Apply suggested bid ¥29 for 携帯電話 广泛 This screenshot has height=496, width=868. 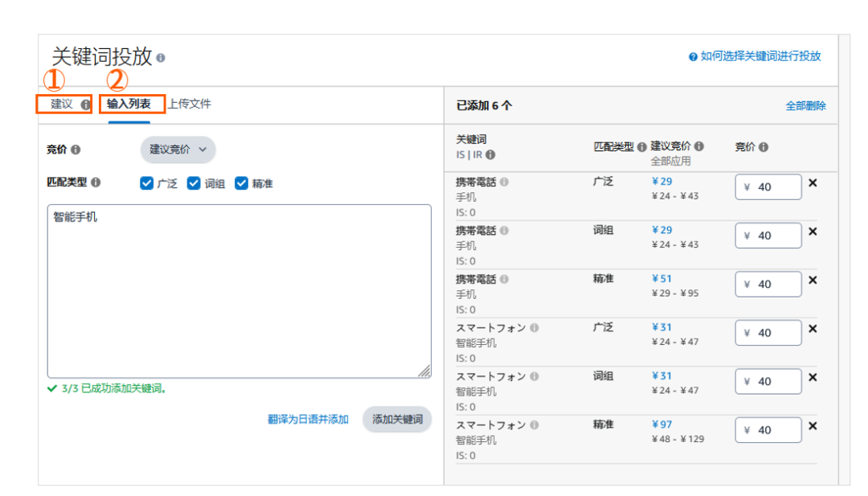662,182
